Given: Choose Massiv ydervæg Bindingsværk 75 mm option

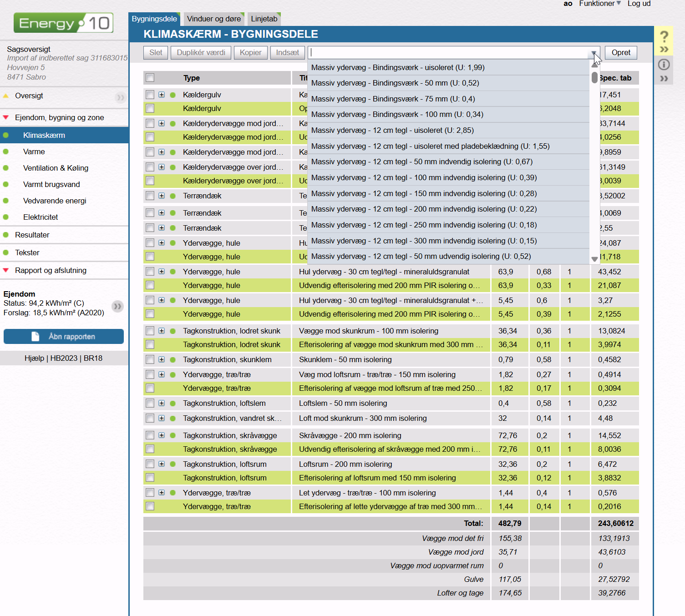Looking at the screenshot, I should click(393, 99).
